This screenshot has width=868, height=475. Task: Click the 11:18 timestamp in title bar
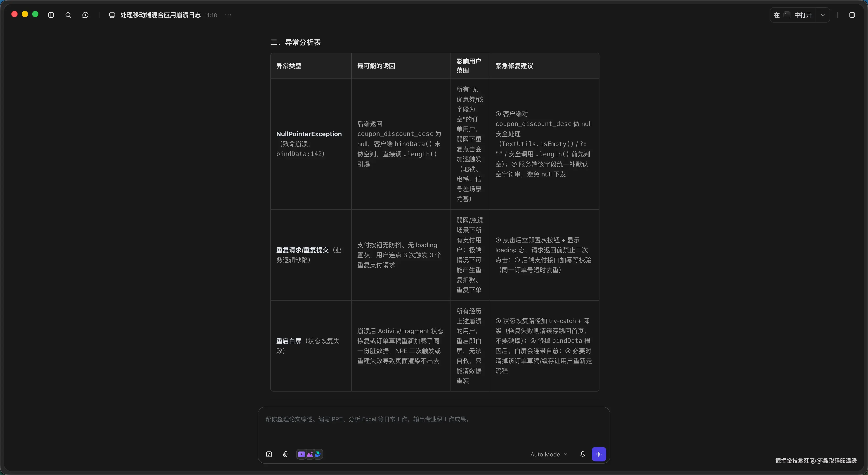211,15
